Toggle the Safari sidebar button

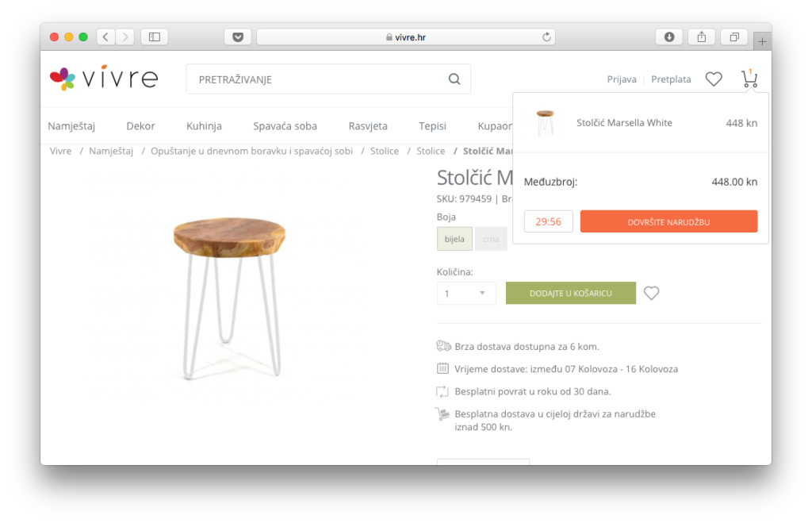155,37
